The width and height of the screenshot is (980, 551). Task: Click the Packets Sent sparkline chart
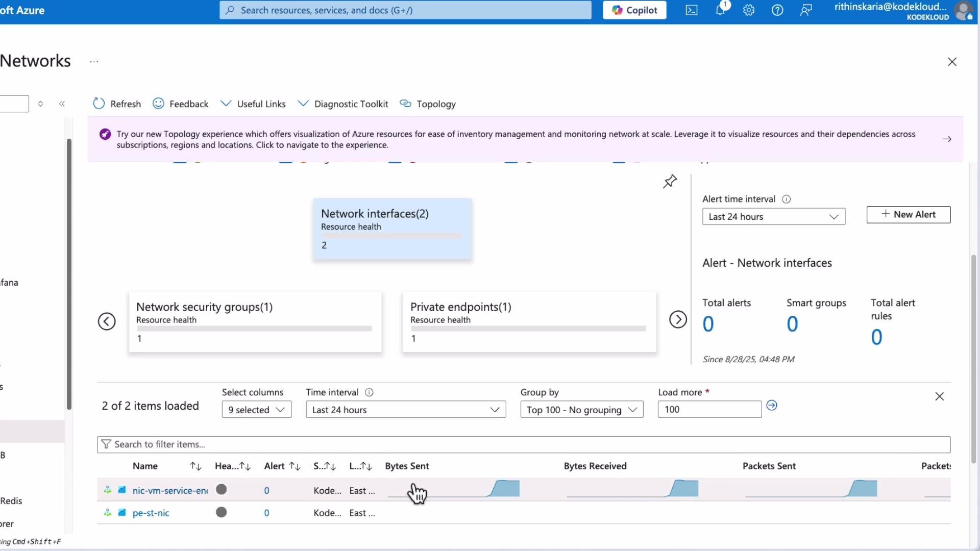[x=811, y=489]
